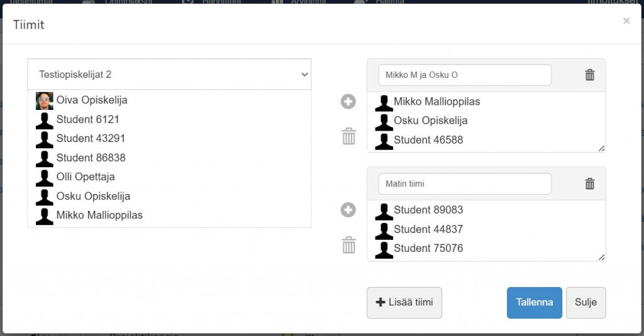Edit the Mikko M ja Osku O team name field
The height and width of the screenshot is (336, 644).
[465, 75]
